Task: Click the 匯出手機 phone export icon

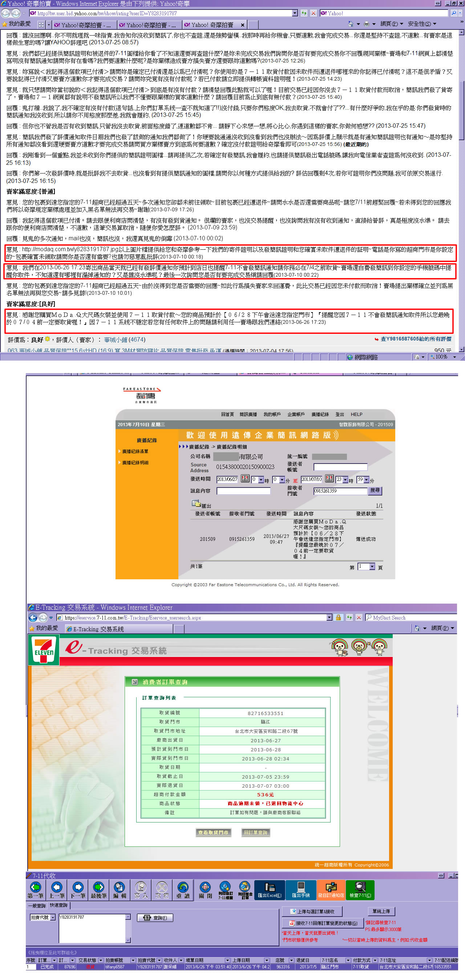Action: coord(301,890)
